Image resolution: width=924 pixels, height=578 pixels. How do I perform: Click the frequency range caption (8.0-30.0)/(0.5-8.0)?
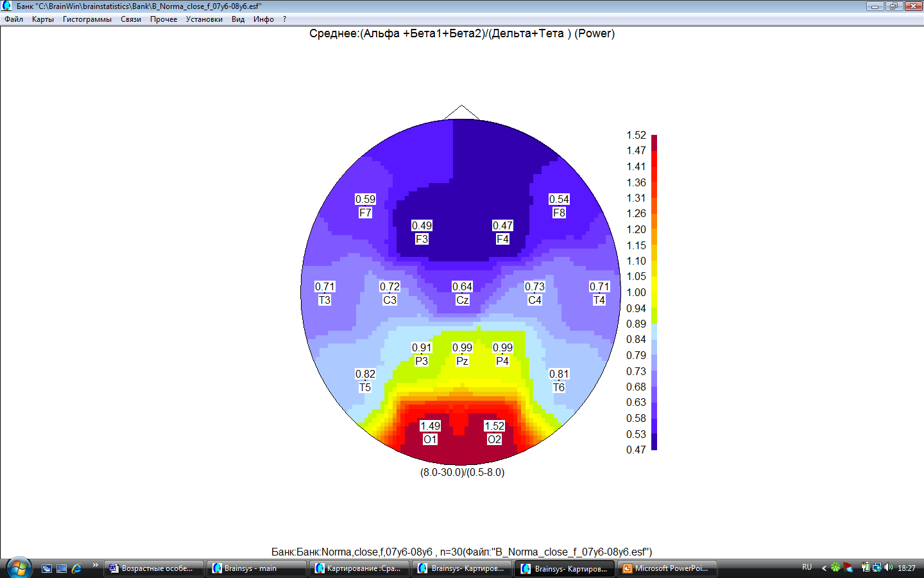[462, 472]
